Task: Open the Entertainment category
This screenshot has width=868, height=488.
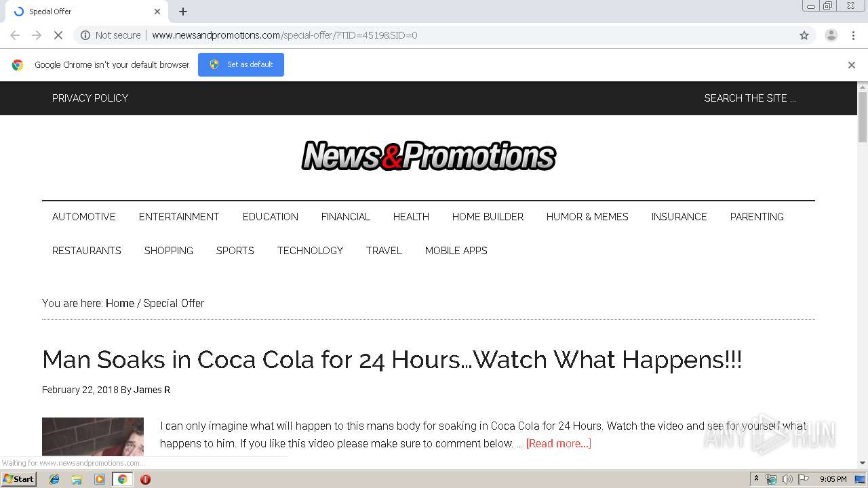Action: tap(179, 217)
